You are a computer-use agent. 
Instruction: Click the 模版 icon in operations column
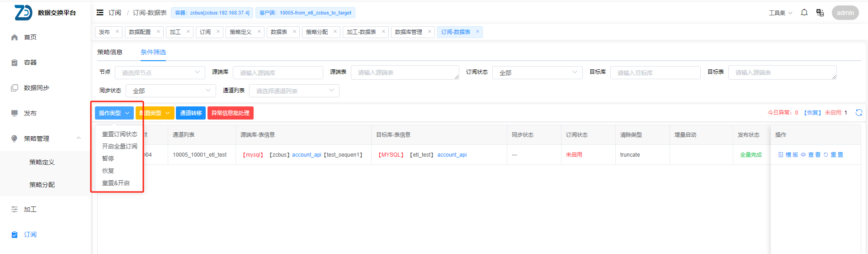781,155
